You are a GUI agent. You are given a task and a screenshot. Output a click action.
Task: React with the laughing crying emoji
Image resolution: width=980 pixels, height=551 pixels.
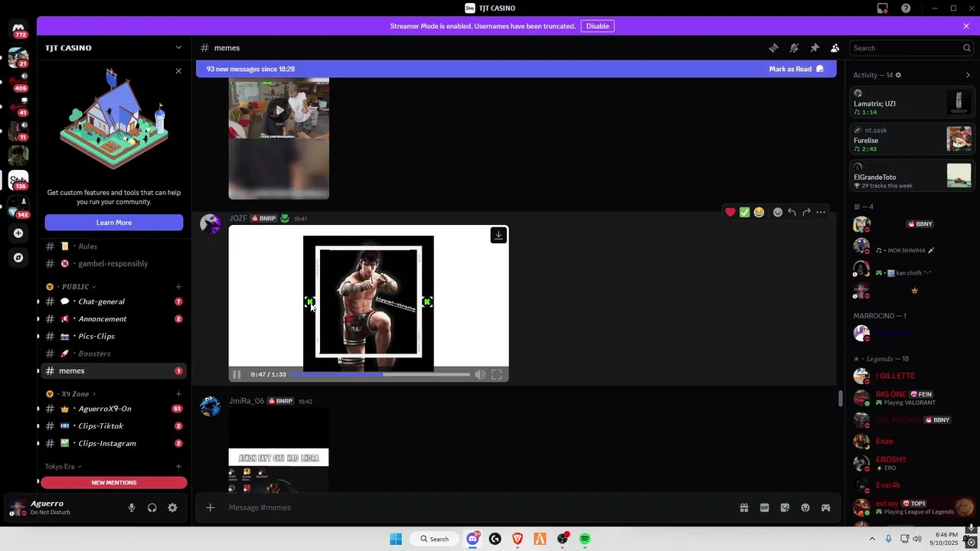[759, 212]
